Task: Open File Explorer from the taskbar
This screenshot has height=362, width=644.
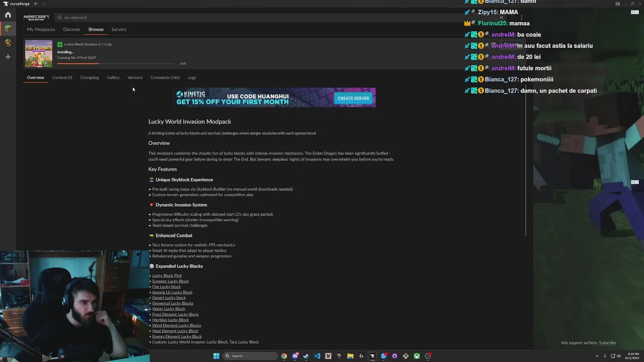Action: point(351,356)
